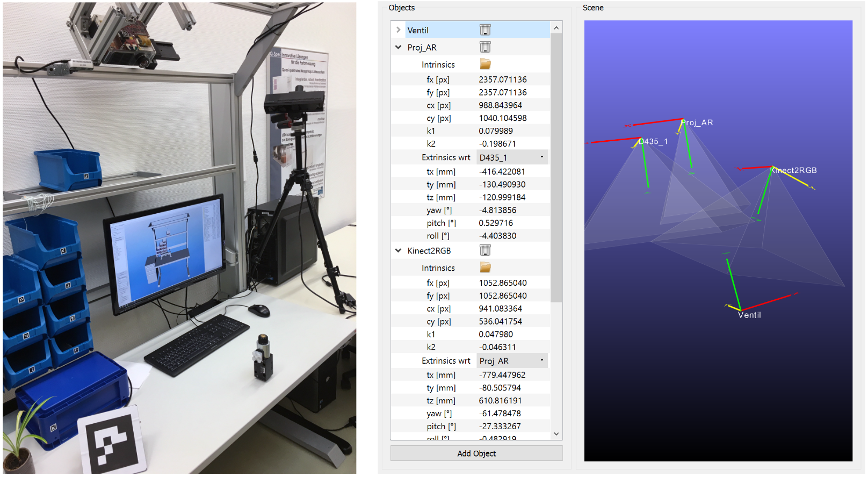Screen dimensions: 868x477
Task: Edit ty value -80.505794
Action: 500,388
